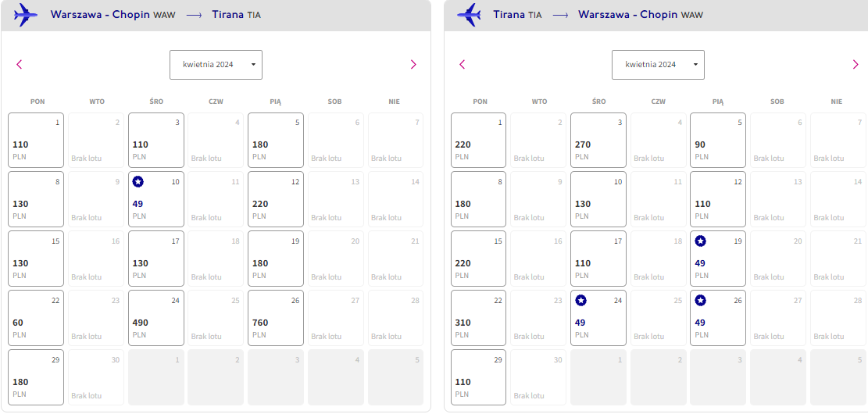Select outbound April 26 fare 760 PLN
The height and width of the screenshot is (414, 868).
276,318
